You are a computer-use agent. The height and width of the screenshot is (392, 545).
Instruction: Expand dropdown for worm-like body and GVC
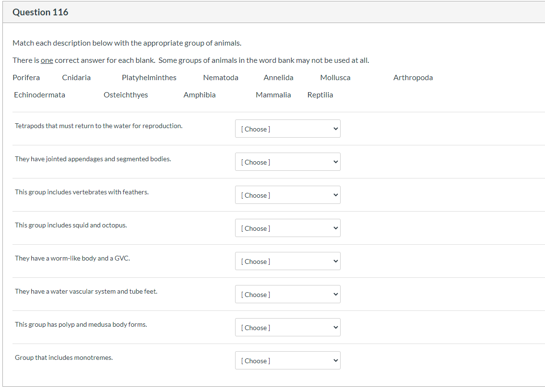click(x=287, y=261)
